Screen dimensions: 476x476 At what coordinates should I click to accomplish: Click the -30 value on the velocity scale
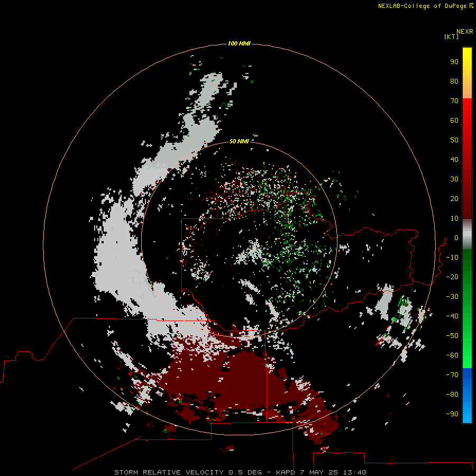pyautogui.click(x=452, y=297)
